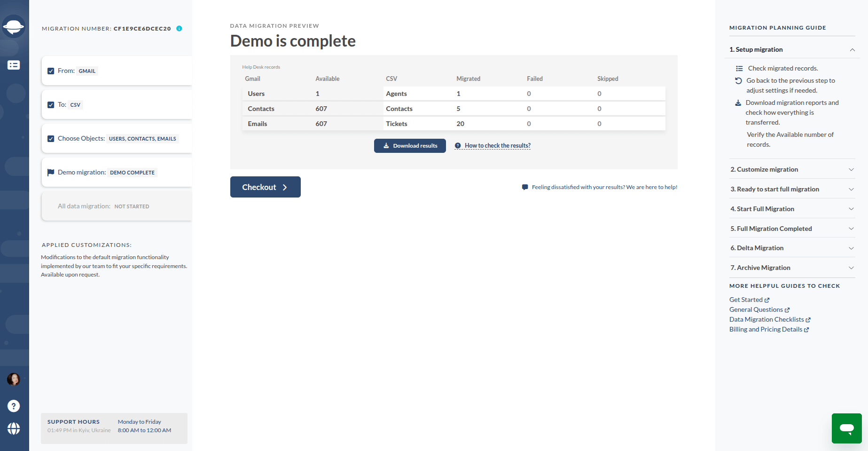
Task: Toggle the To CSV checkbox
Action: (50, 104)
